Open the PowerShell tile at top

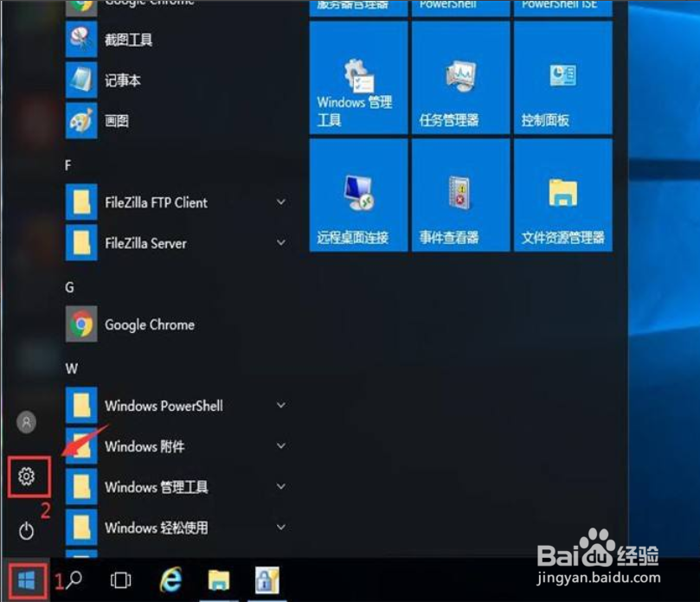(460, 8)
